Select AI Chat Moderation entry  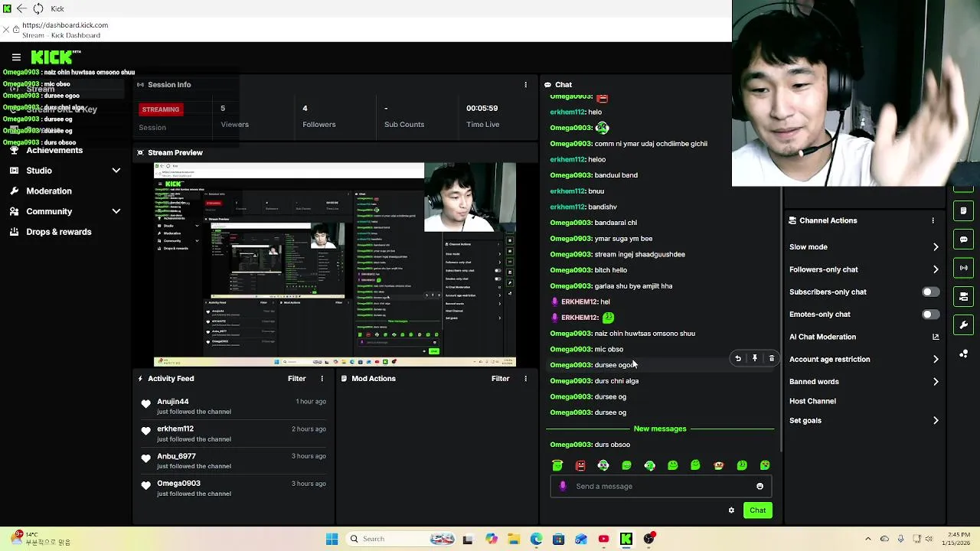pos(822,337)
